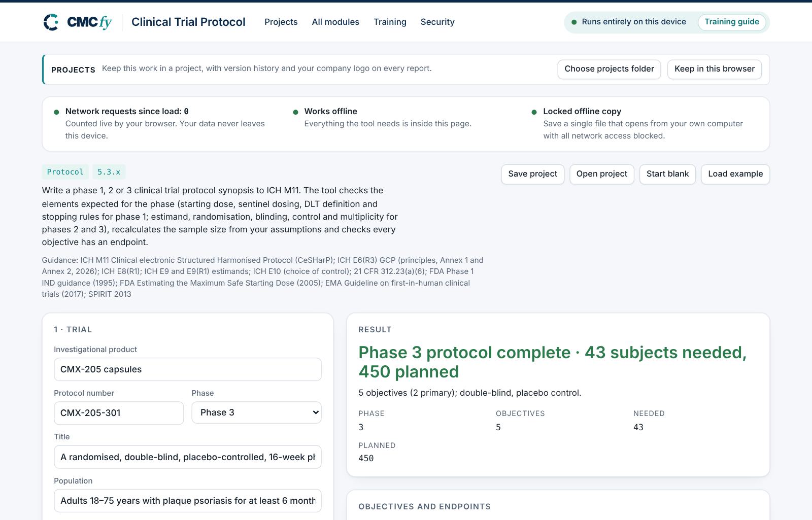812x520 pixels.
Task: Click the '5 objectives (2 primary)' summary line
Action: point(470,393)
